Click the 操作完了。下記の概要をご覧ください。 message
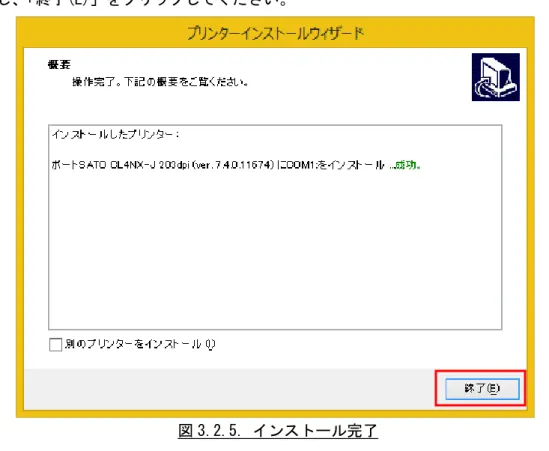This screenshot has width=549, height=451. pos(160,82)
